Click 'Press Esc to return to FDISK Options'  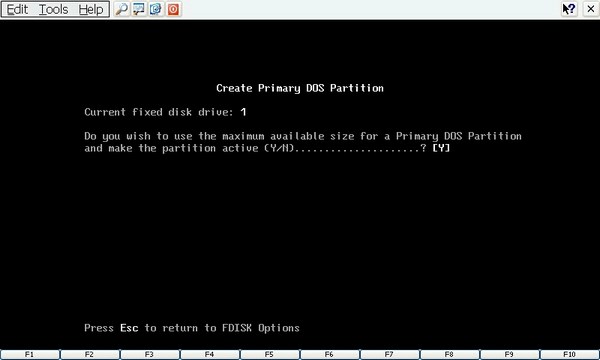tap(192, 328)
